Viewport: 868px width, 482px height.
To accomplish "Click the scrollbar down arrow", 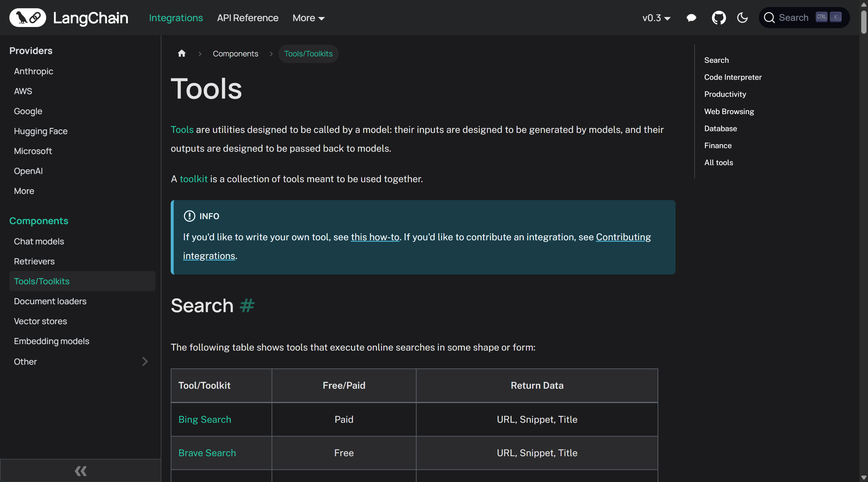I will click(864, 478).
